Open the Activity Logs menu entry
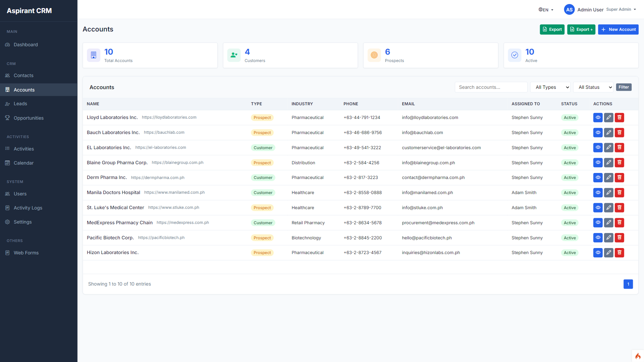The width and height of the screenshot is (644, 362). click(7, 208)
